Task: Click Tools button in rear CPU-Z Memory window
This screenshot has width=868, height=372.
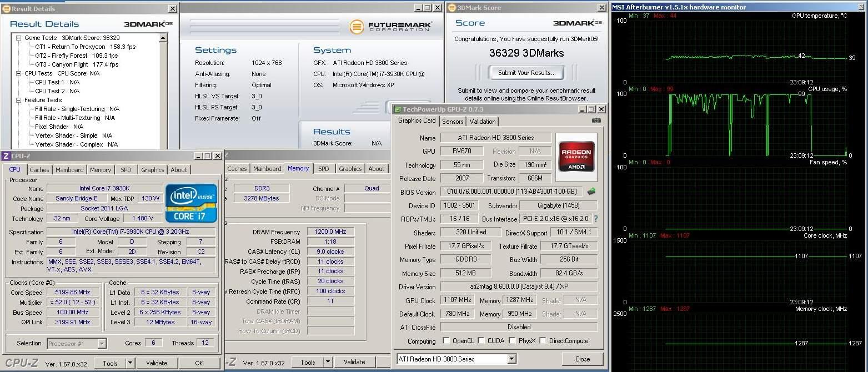Action: (308, 362)
